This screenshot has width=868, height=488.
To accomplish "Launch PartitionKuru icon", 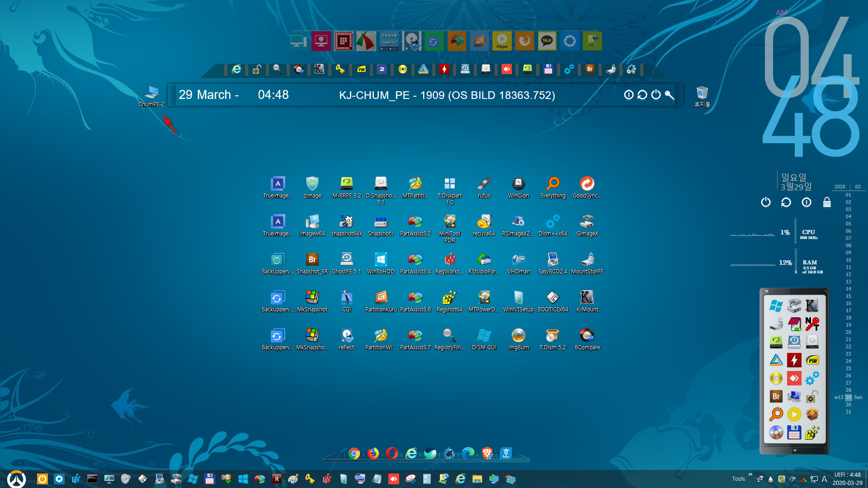I will tap(381, 301).
